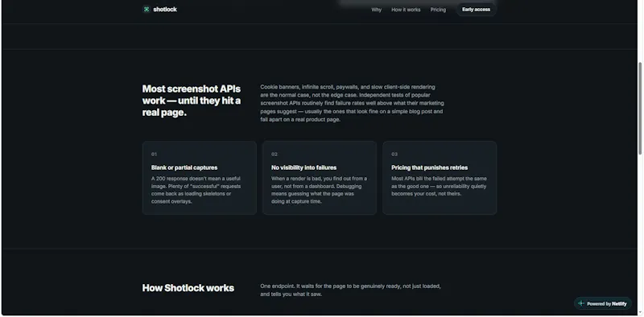Open the How it works nav link
Image resolution: width=644 pixels, height=317 pixels.
[x=406, y=10]
